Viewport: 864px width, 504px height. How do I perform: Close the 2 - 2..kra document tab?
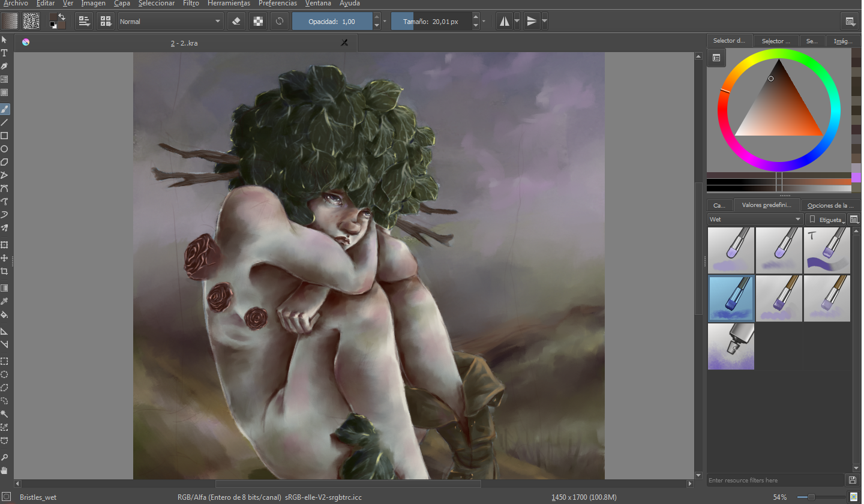[344, 43]
